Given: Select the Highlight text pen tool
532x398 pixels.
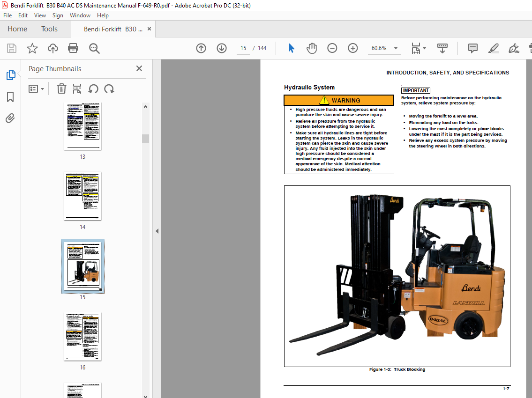Looking at the screenshot, I should click(x=493, y=48).
